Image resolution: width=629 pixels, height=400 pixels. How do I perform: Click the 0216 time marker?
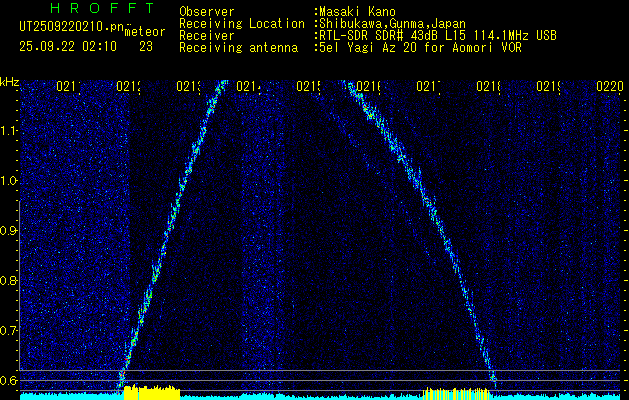tap(368, 86)
